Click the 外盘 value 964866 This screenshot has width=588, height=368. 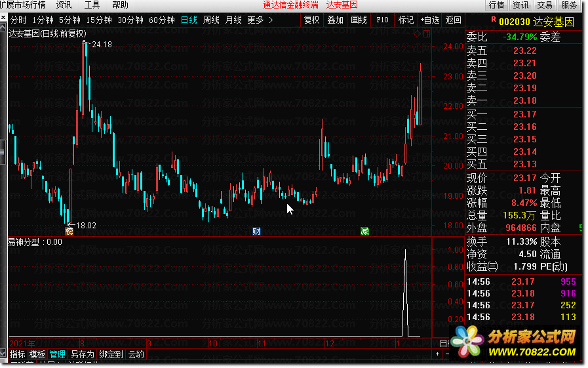click(x=521, y=228)
